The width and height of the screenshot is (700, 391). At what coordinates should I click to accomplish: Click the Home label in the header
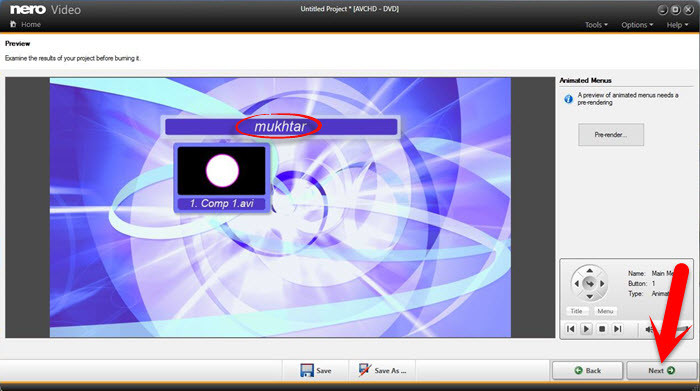point(31,25)
